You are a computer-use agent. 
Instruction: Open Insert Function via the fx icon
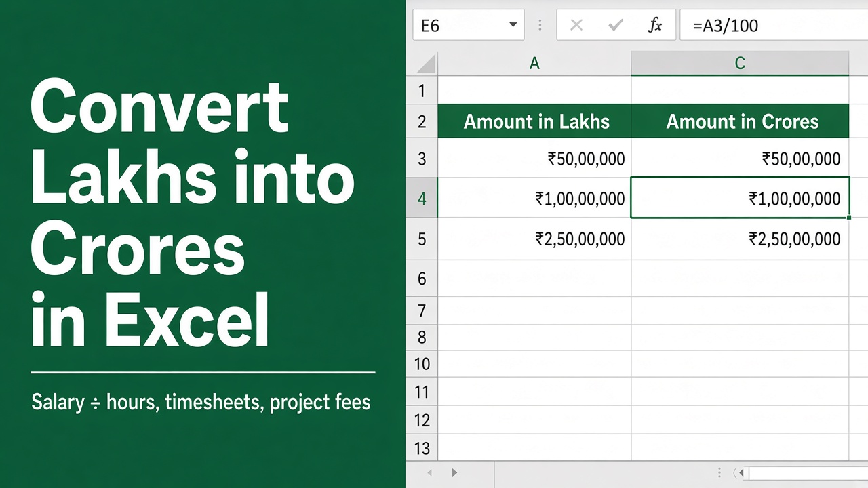click(655, 26)
